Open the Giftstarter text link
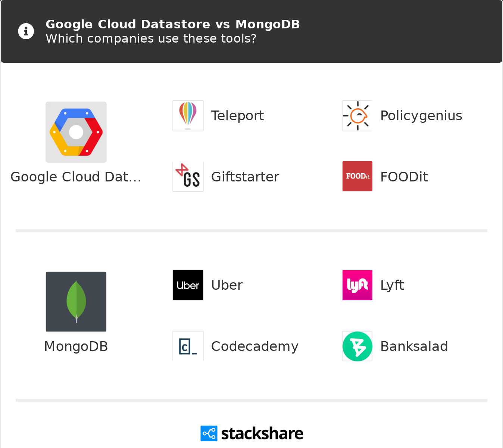The image size is (503, 448). click(x=245, y=177)
